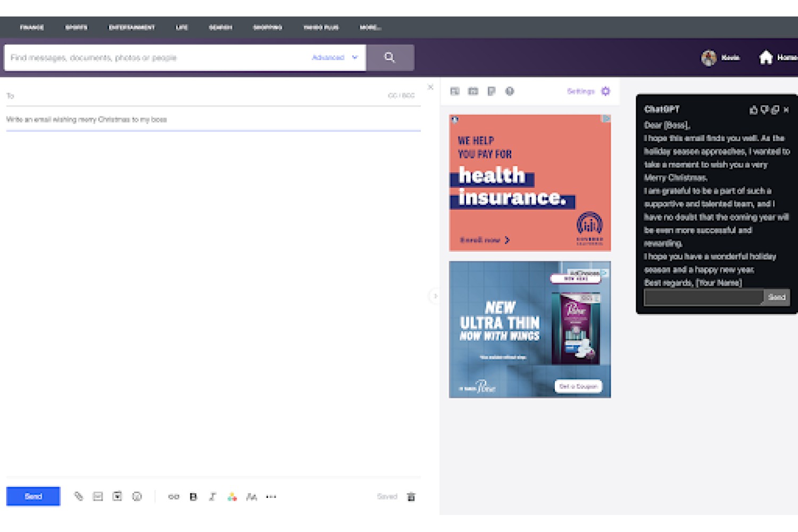The width and height of the screenshot is (798, 532).
Task: Insert an emoji with the smiley icon
Action: [x=137, y=496]
